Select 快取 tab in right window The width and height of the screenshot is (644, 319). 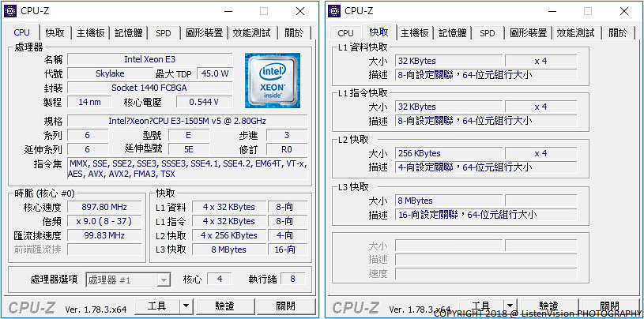379,32
